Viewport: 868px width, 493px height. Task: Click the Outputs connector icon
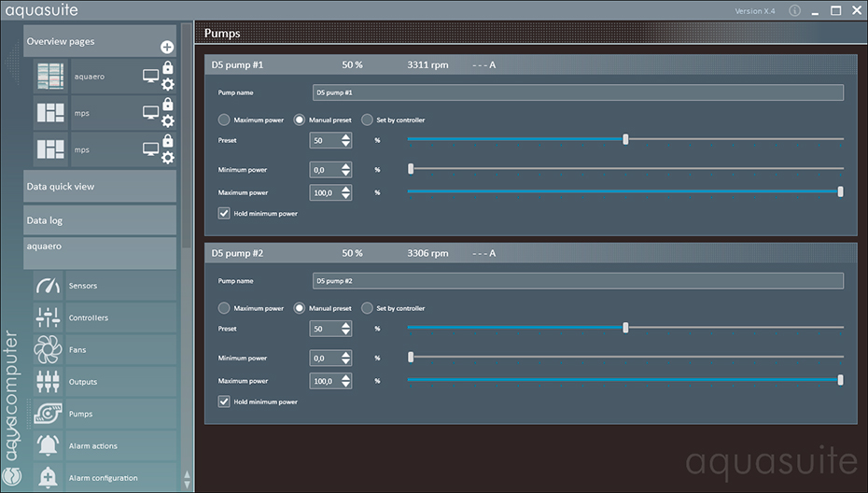tap(49, 382)
